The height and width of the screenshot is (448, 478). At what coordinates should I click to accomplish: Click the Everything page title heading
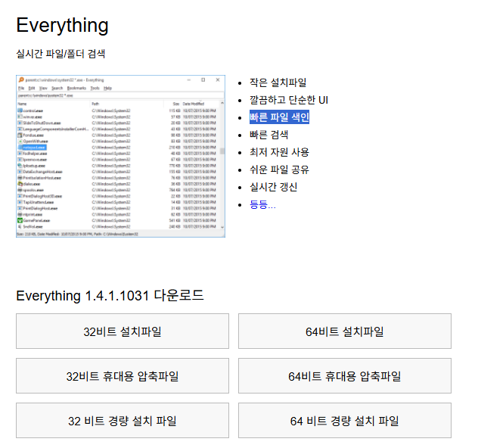click(62, 25)
